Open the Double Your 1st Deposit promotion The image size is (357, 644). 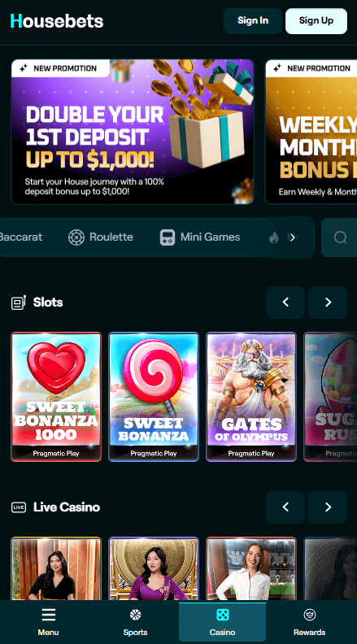coord(133,132)
